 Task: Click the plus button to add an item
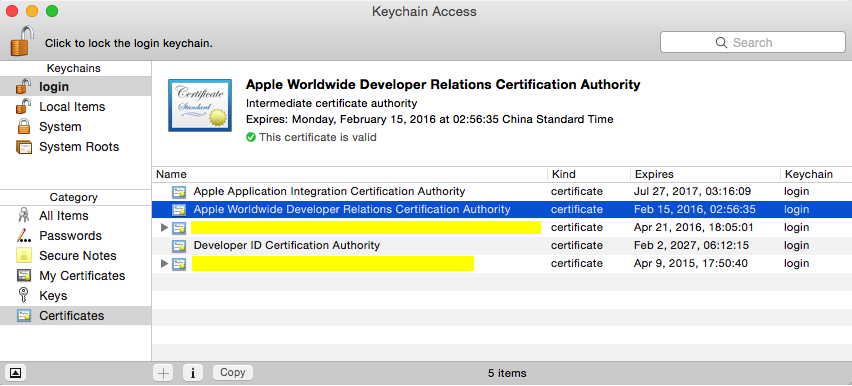coord(164,373)
